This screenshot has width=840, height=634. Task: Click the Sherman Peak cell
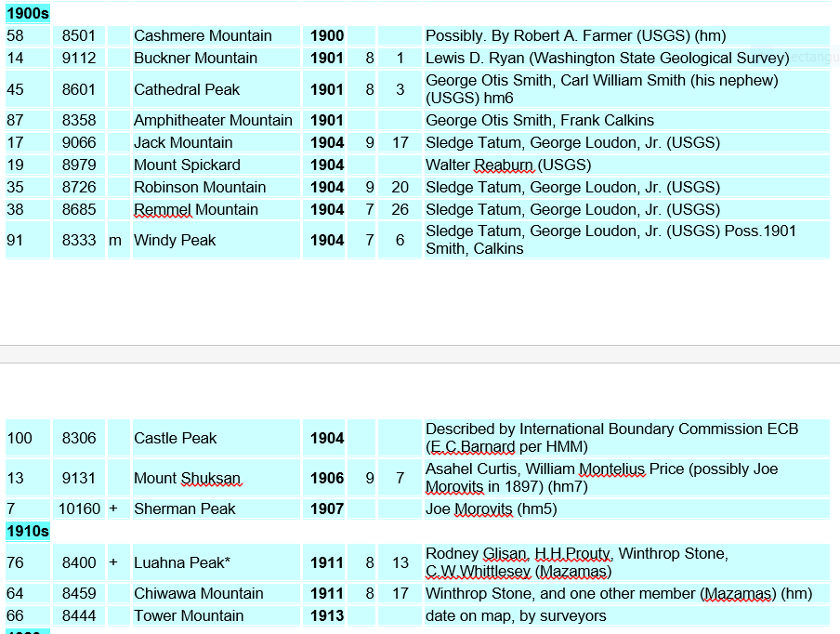tap(217, 509)
